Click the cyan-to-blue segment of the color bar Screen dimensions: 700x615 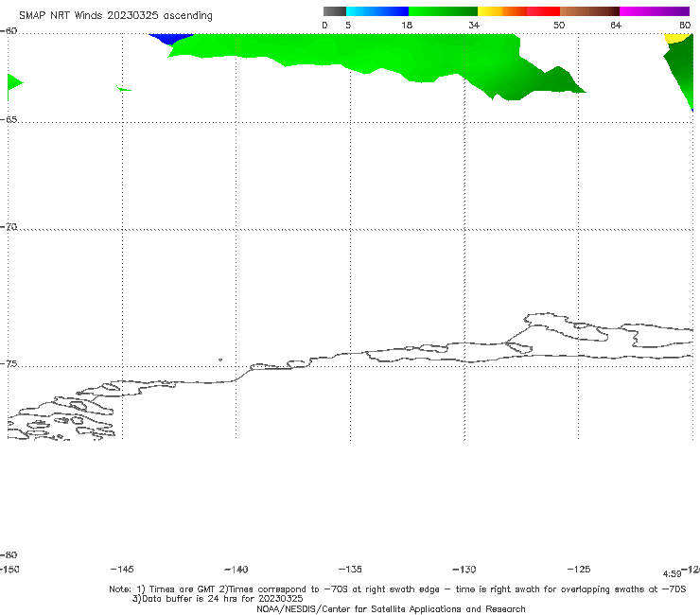pos(377,11)
